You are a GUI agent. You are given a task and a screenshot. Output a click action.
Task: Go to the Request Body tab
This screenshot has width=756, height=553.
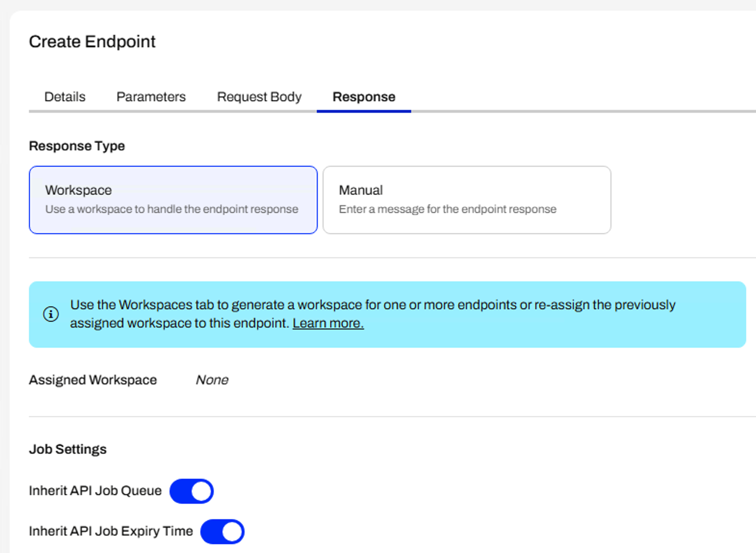[x=259, y=97]
